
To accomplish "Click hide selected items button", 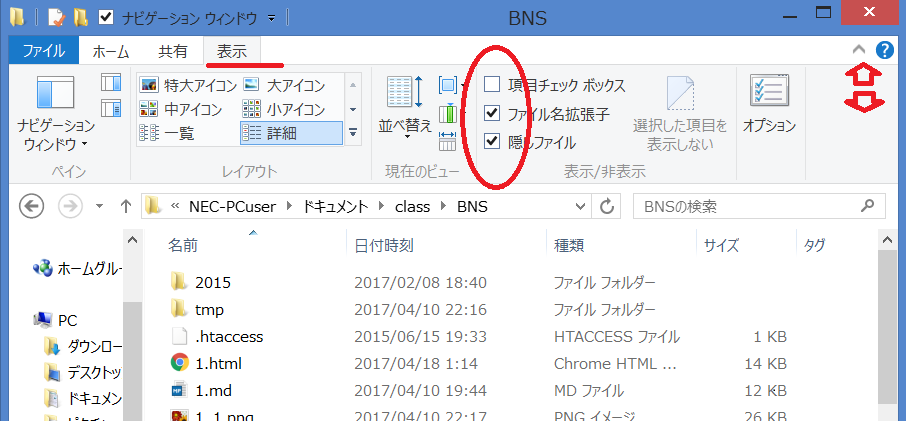I will tap(680, 114).
